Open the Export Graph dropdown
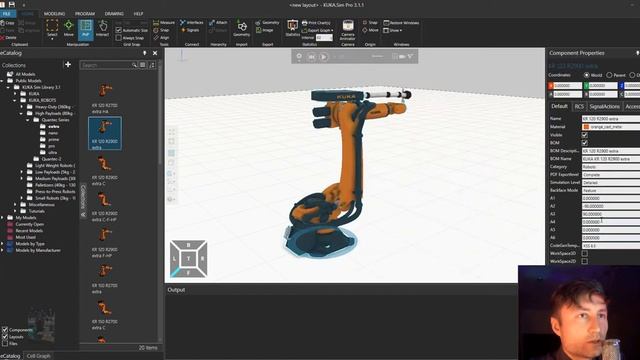Image resolution: width=640 pixels, height=360 pixels. (x=318, y=30)
